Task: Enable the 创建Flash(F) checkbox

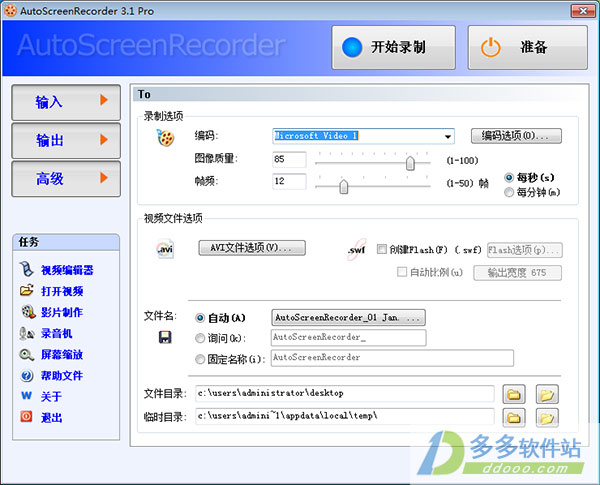Action: click(x=382, y=250)
